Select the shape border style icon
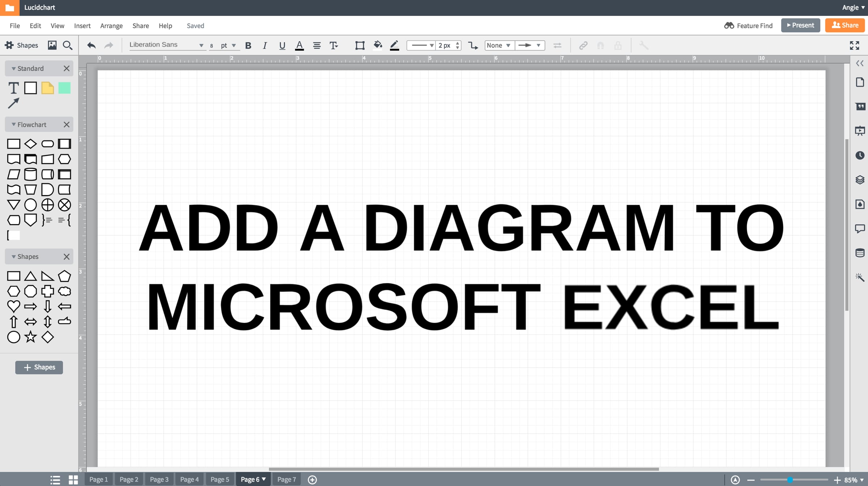The height and width of the screenshot is (486, 868). tap(359, 46)
